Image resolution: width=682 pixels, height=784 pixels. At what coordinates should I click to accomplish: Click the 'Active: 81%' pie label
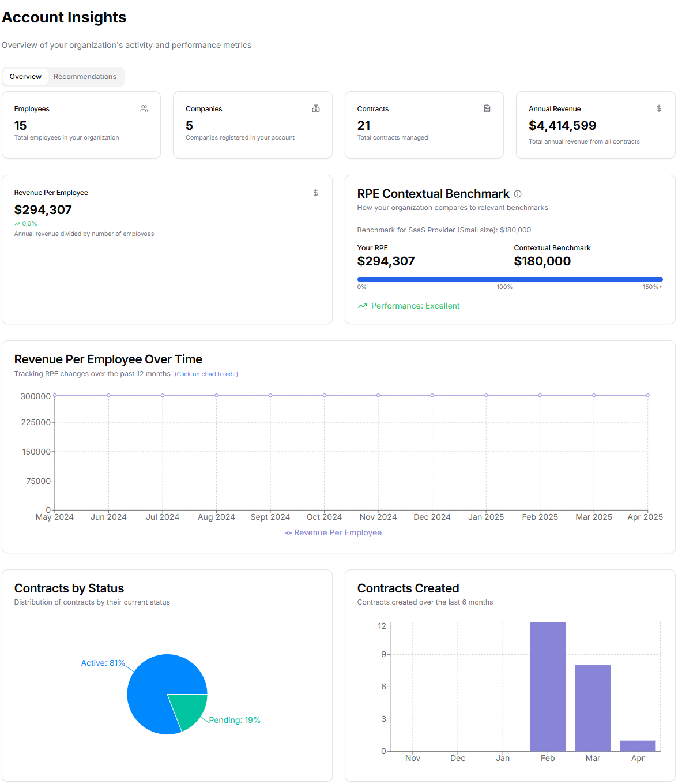pos(103,663)
